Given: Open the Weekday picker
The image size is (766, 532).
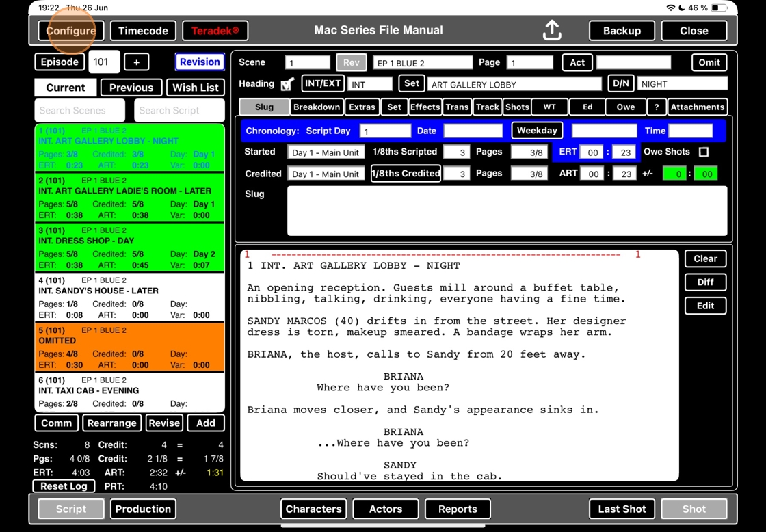Looking at the screenshot, I should click(x=536, y=131).
